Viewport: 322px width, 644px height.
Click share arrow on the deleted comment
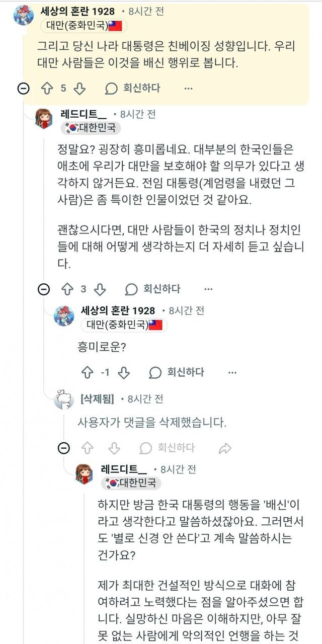tap(225, 448)
